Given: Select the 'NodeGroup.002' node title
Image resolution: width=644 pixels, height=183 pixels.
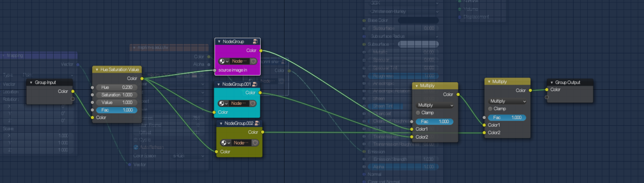Looking at the screenshot, I should (238, 124).
